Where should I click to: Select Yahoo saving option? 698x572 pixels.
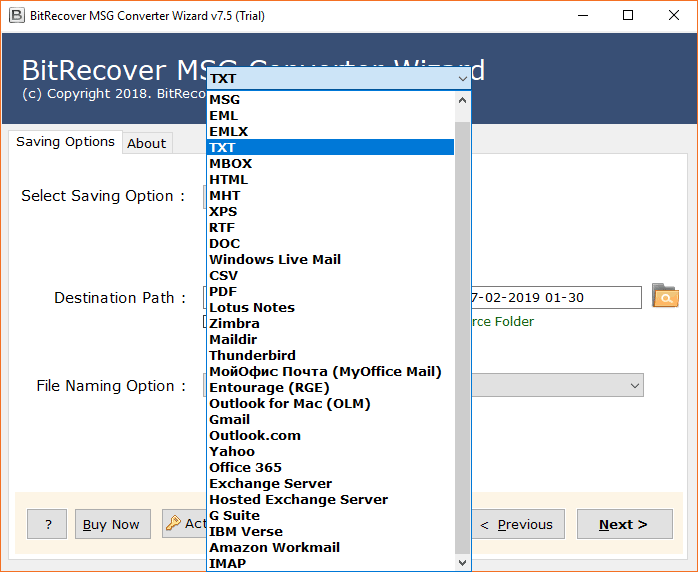coord(330,452)
